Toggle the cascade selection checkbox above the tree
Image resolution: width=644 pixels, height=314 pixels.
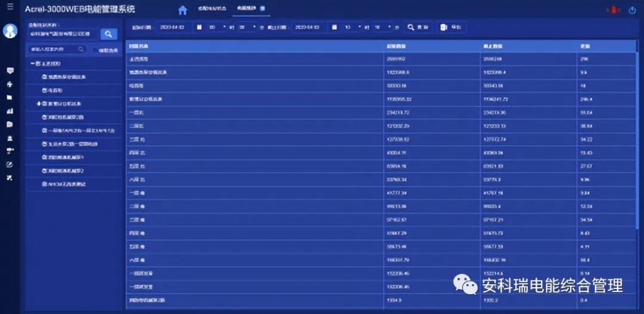94,50
